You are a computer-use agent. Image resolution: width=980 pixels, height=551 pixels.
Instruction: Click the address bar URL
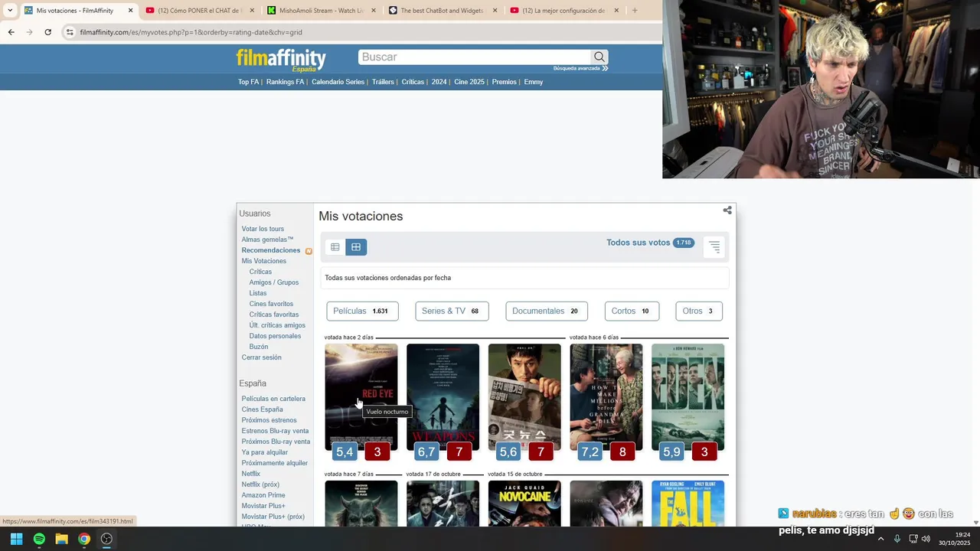[x=191, y=32]
